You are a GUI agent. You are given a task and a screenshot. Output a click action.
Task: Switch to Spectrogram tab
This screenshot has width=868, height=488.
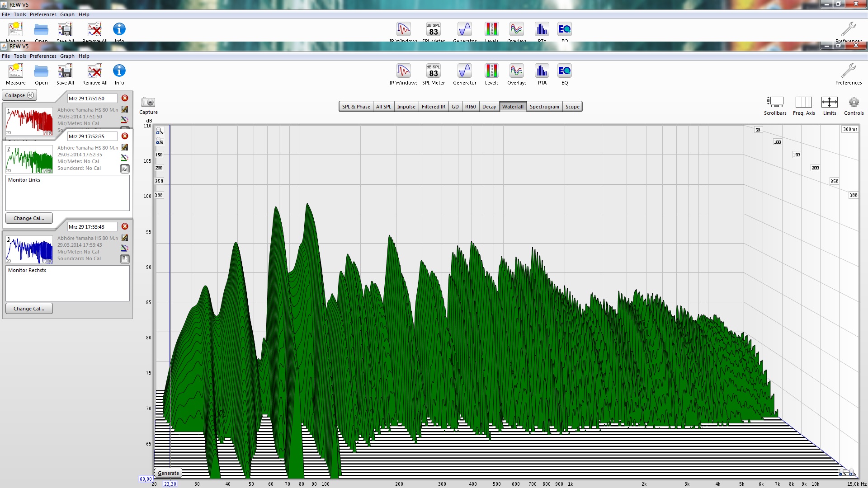pos(544,107)
